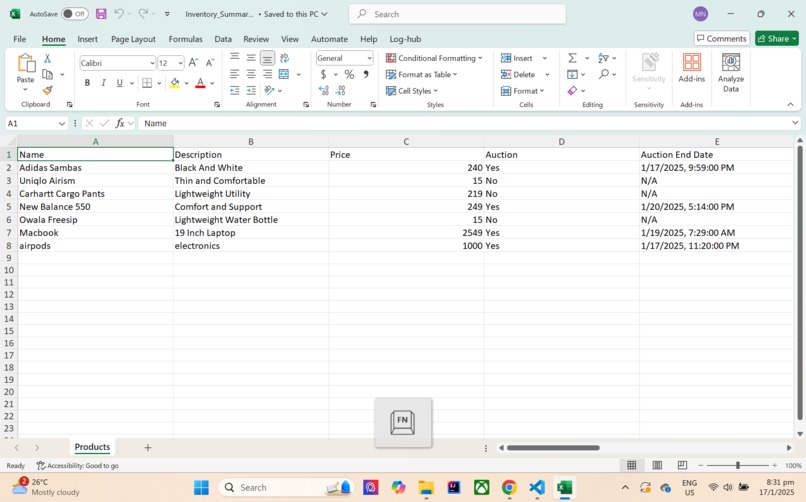Click the Analyze Data button
This screenshot has width=806, height=502.
[x=731, y=72]
